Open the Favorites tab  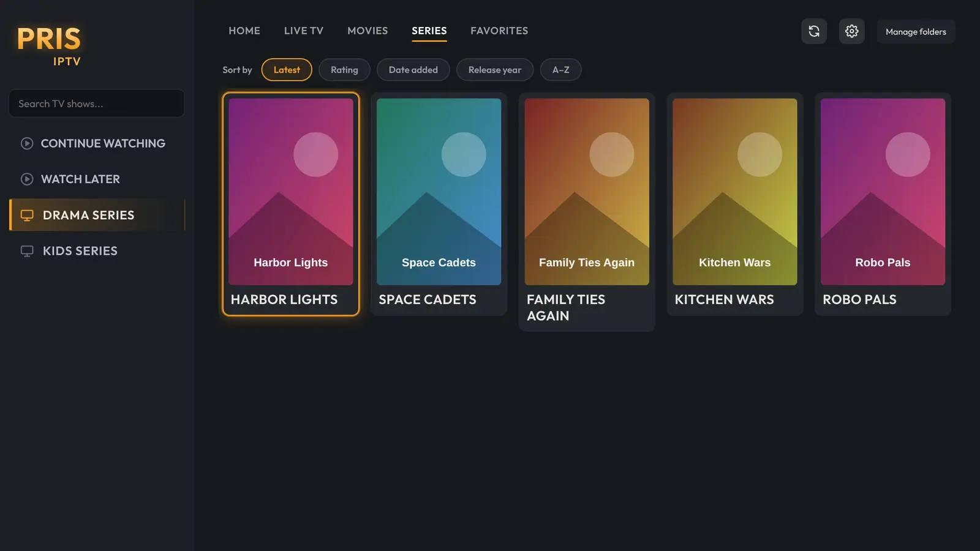[x=499, y=31]
